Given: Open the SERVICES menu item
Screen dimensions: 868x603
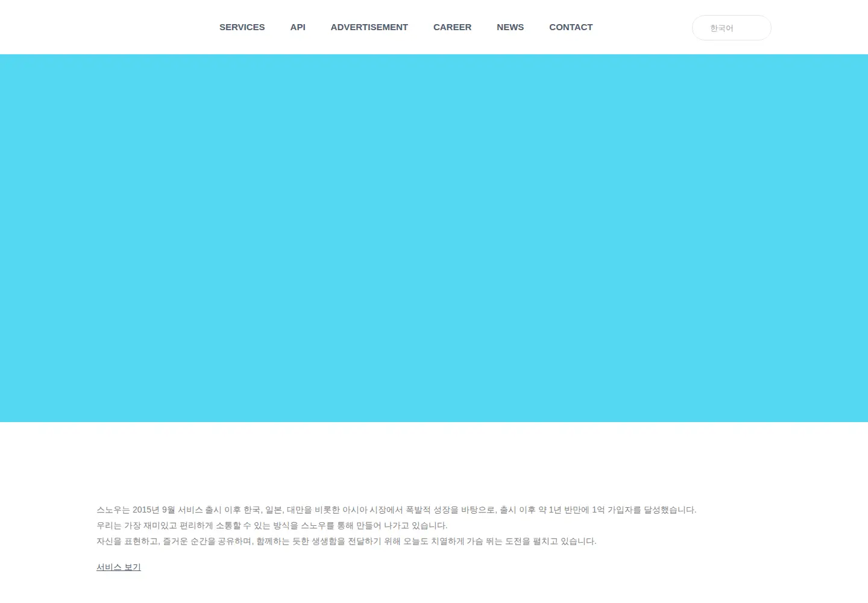Looking at the screenshot, I should click(x=242, y=27).
